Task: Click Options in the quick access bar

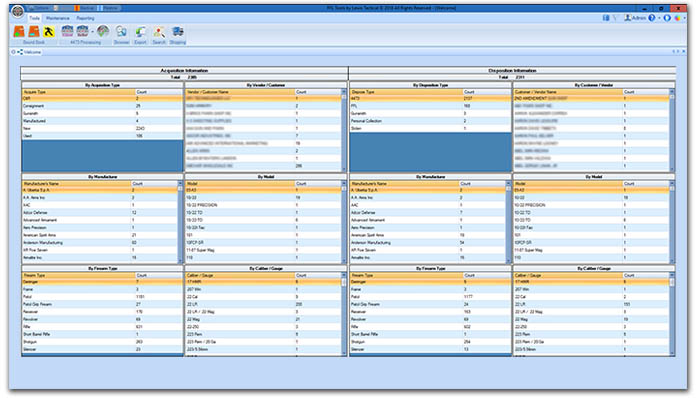Action: click(40, 8)
